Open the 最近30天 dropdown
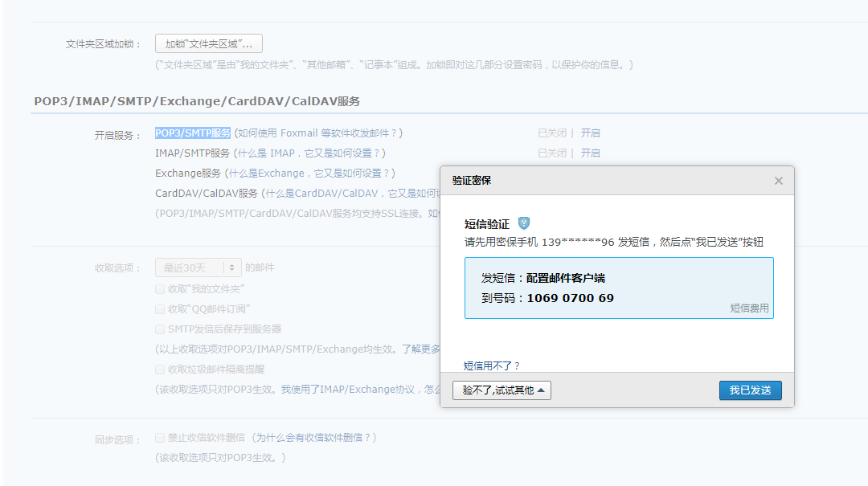 coord(198,268)
